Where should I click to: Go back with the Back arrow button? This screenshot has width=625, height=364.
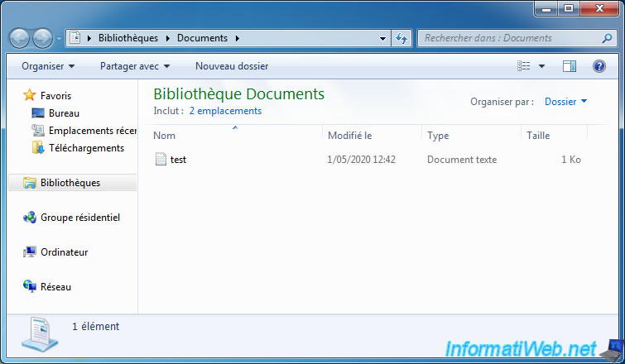19,39
